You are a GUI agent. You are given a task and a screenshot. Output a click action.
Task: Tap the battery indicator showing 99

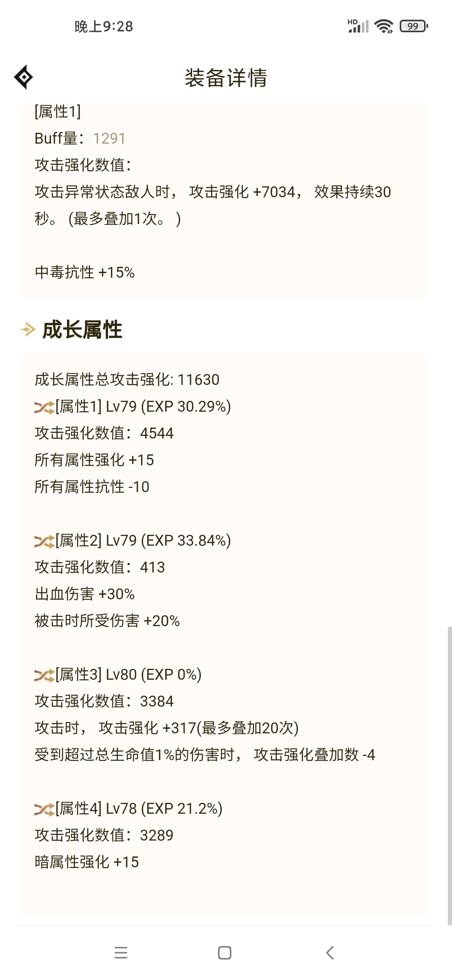[x=414, y=26]
